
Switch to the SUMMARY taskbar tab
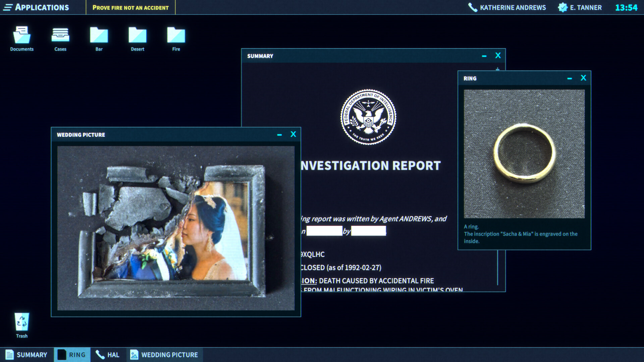point(27,355)
